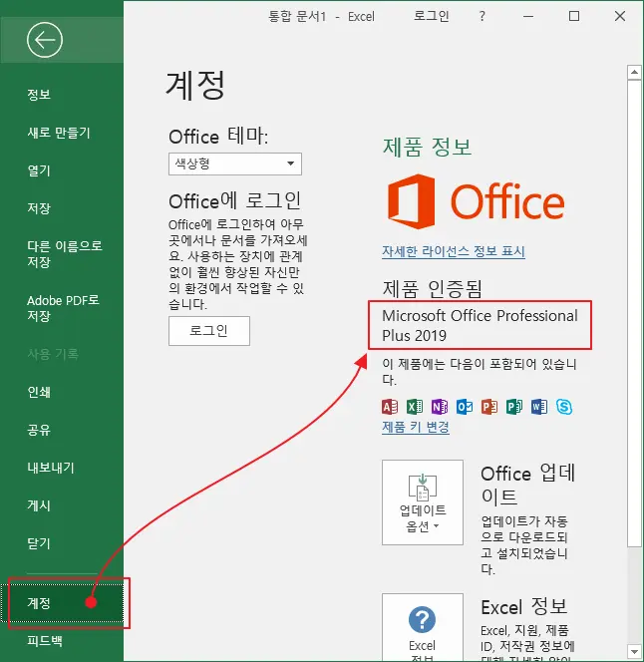Choose 다른 이름으로 저장
The height and width of the screenshot is (662, 644).
click(65, 254)
